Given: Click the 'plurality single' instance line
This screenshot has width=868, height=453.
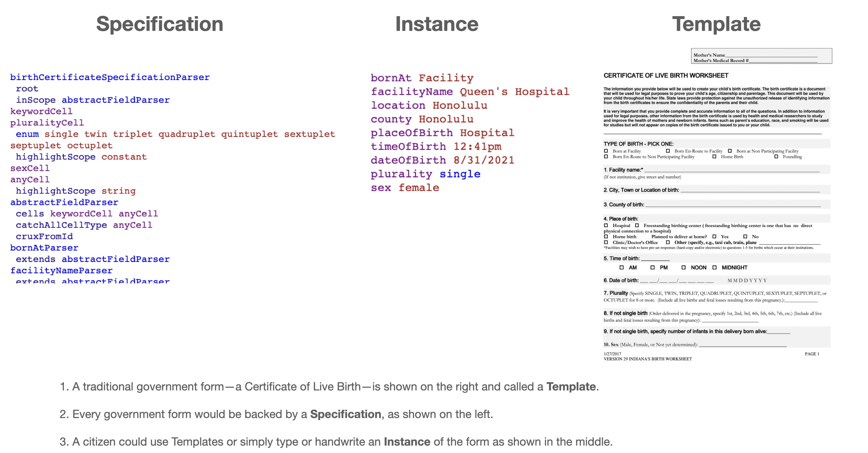Looking at the screenshot, I should point(425,174).
